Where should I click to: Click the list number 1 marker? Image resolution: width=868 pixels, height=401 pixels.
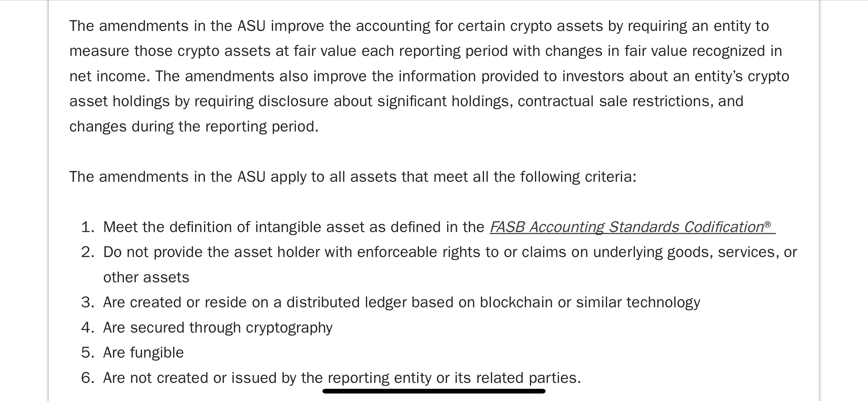click(x=87, y=227)
